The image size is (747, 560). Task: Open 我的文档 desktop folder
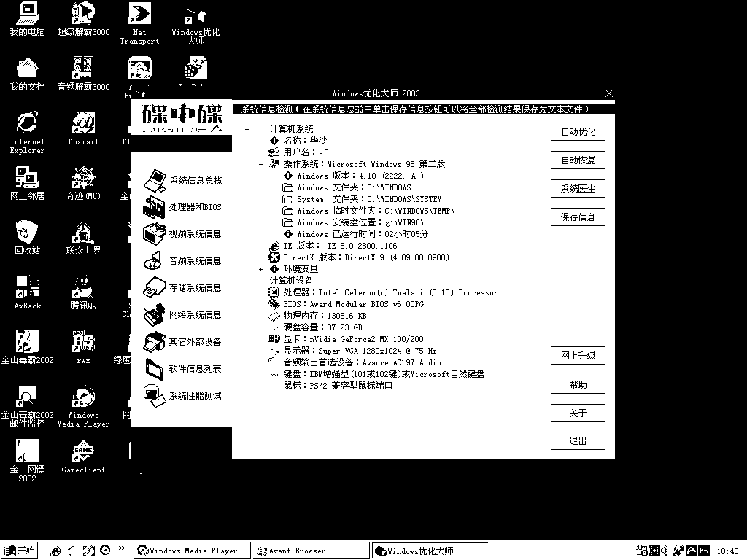[27, 74]
